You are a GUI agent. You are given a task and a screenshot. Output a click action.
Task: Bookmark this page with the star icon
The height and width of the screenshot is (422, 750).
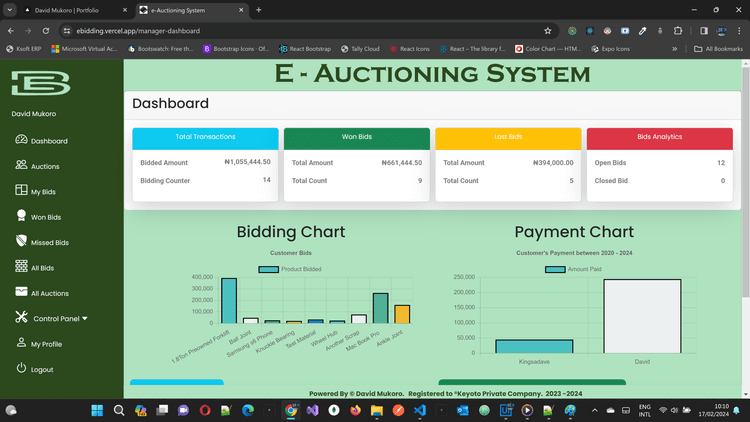(547, 31)
